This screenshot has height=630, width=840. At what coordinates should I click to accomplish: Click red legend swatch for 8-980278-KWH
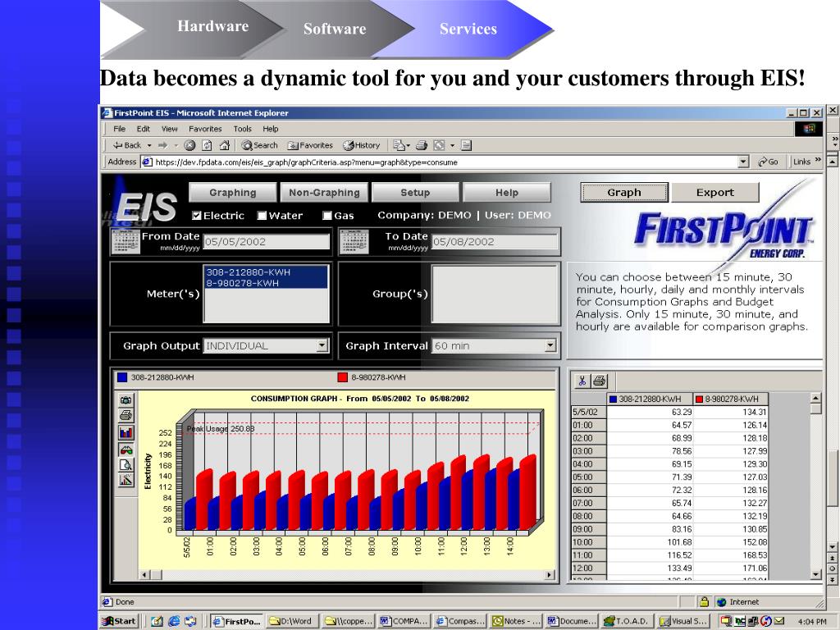pos(343,377)
